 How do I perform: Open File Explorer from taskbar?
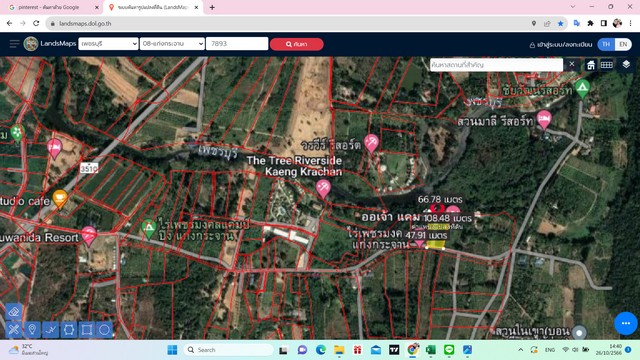click(x=339, y=350)
